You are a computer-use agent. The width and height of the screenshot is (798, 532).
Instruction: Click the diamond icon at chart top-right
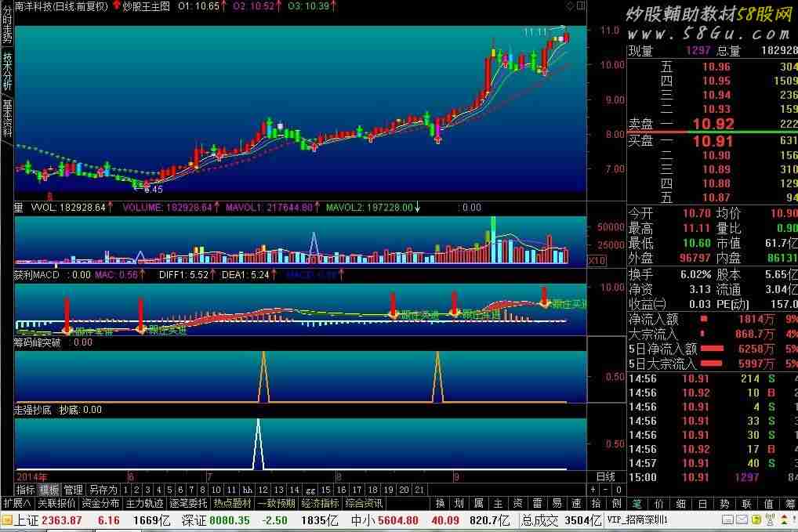[x=569, y=5]
